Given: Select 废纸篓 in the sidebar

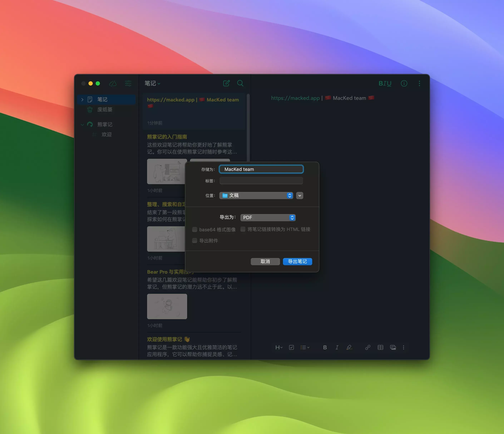Looking at the screenshot, I should coord(105,110).
